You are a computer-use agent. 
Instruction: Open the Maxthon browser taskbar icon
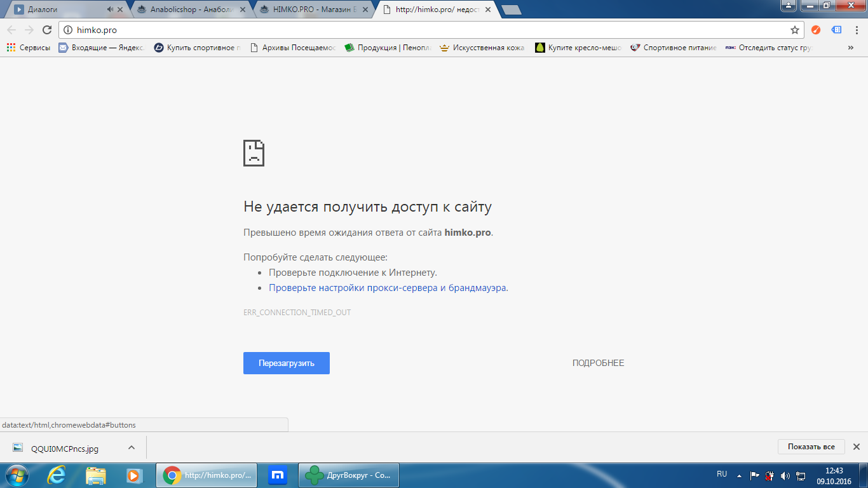277,475
